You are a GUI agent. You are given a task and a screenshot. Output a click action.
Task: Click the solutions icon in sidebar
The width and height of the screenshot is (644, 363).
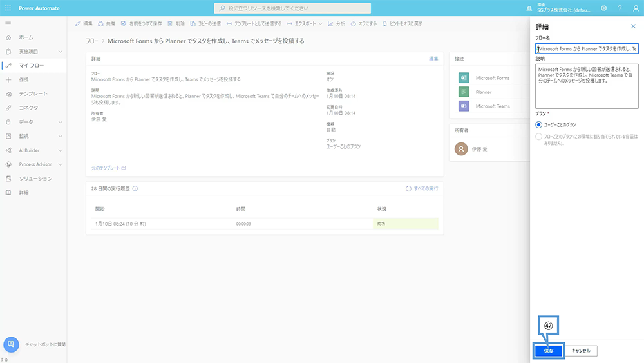tap(8, 179)
